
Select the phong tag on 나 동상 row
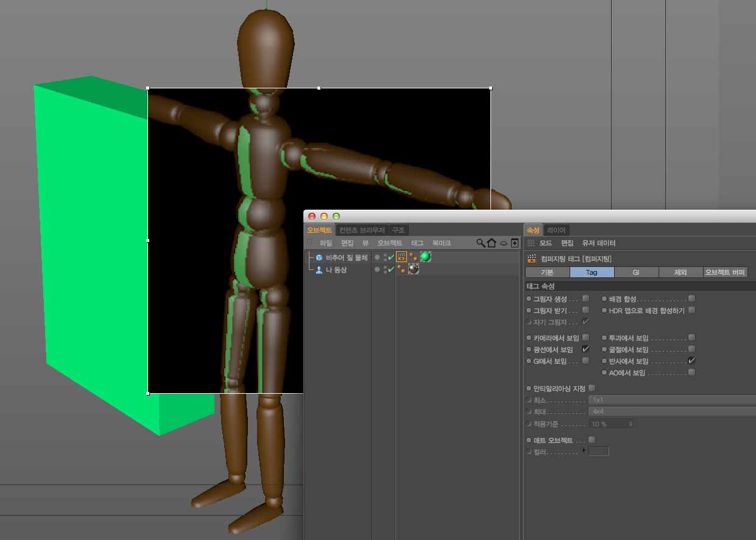point(401,269)
